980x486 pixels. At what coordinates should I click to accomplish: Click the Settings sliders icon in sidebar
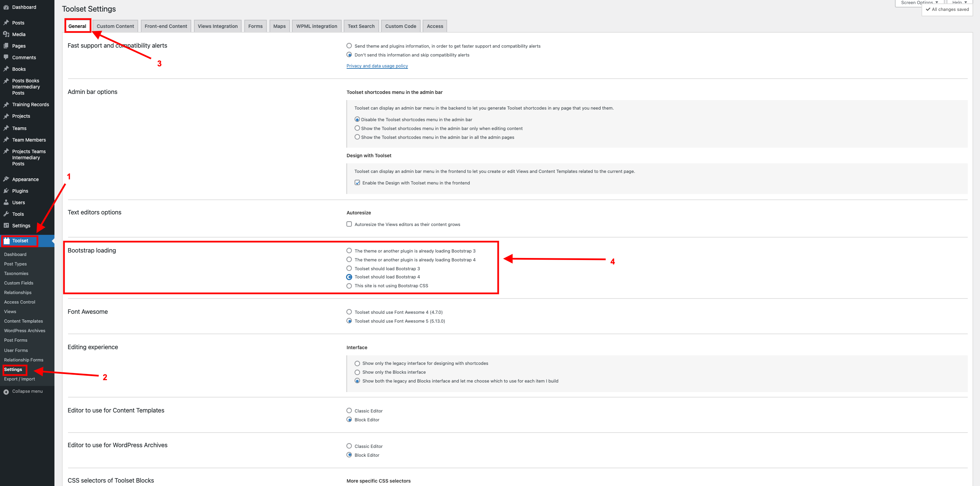tap(6, 225)
